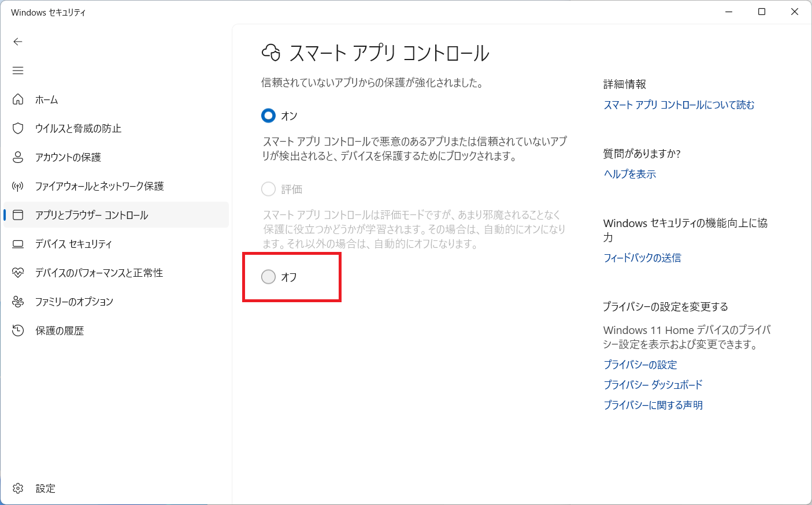Open スマート アプリ コントロールについて読む link
This screenshot has width=812, height=505.
(679, 105)
